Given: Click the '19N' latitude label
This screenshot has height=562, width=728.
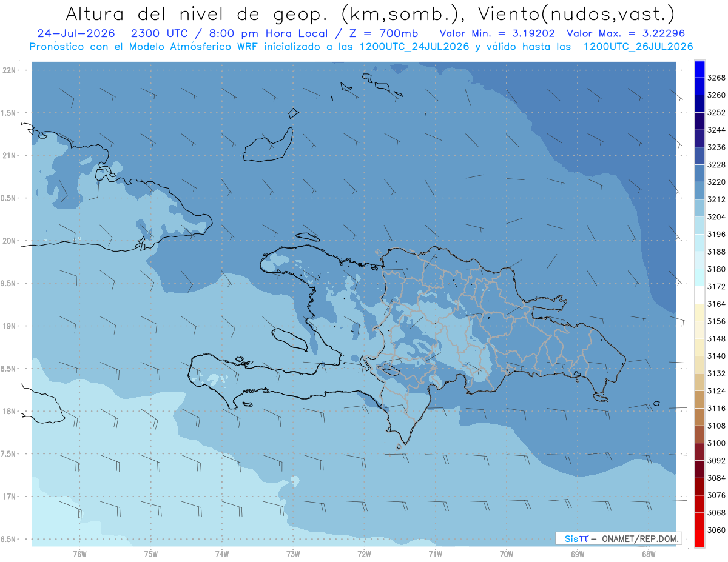Looking at the screenshot, I should [x=10, y=326].
